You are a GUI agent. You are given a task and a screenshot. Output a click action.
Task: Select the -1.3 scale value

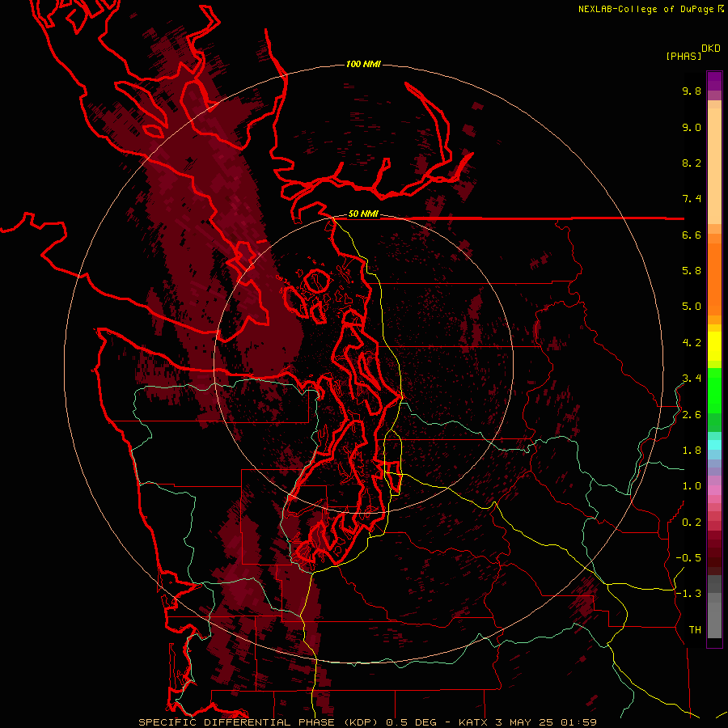click(688, 594)
